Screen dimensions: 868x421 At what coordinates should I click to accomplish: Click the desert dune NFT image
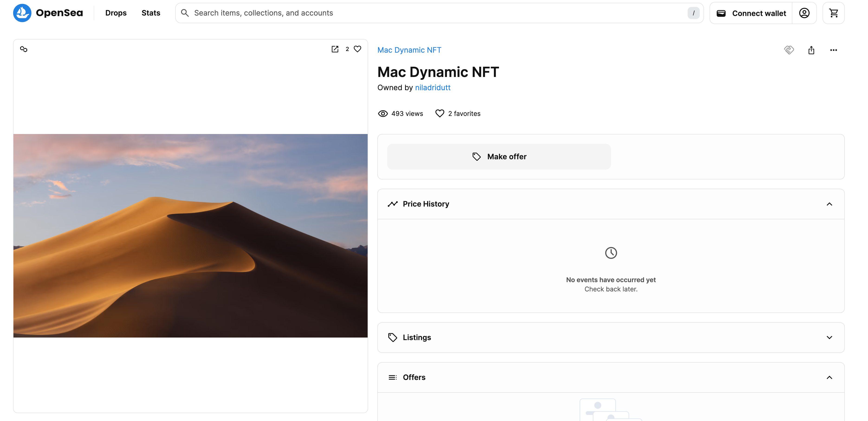[190, 236]
